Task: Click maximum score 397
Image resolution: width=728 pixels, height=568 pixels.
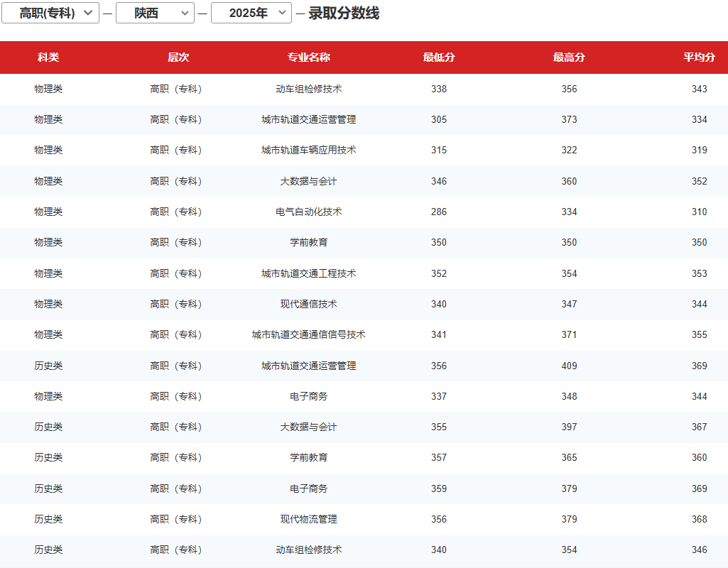Action: pos(569,427)
